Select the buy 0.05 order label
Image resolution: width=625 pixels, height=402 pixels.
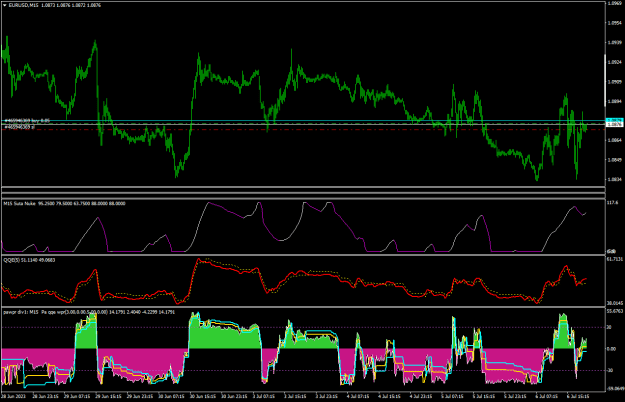(x=27, y=120)
